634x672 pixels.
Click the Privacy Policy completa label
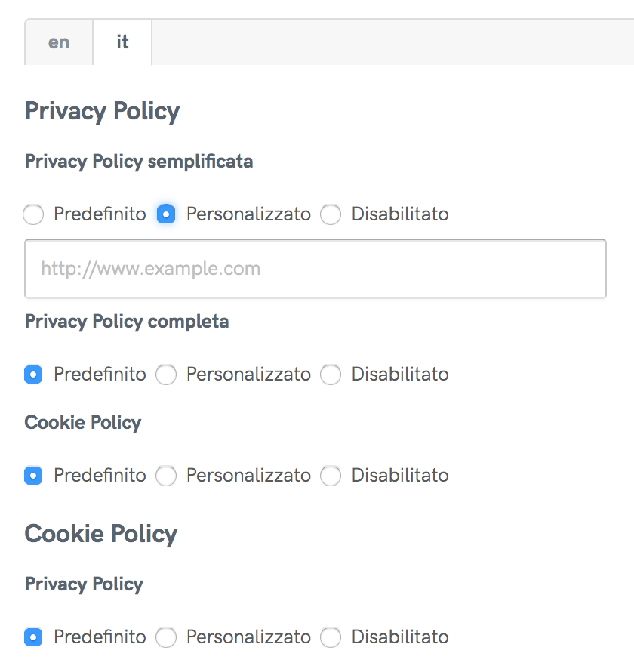pyautogui.click(x=126, y=321)
